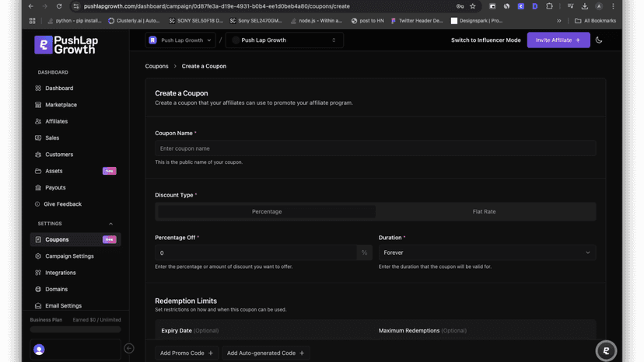Screen dimensions: 644x362
Task: Open Marketplace page in sidebar
Action: pyautogui.click(x=61, y=105)
